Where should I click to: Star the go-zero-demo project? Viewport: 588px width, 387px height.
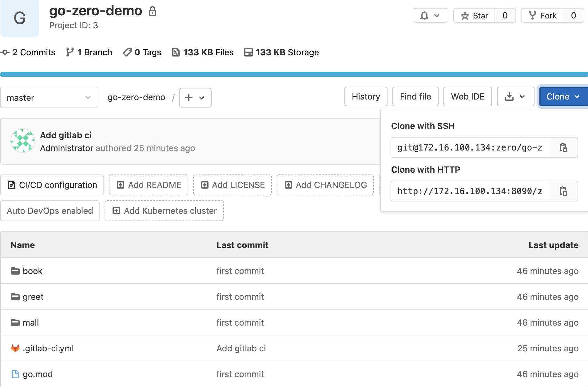pyautogui.click(x=474, y=16)
